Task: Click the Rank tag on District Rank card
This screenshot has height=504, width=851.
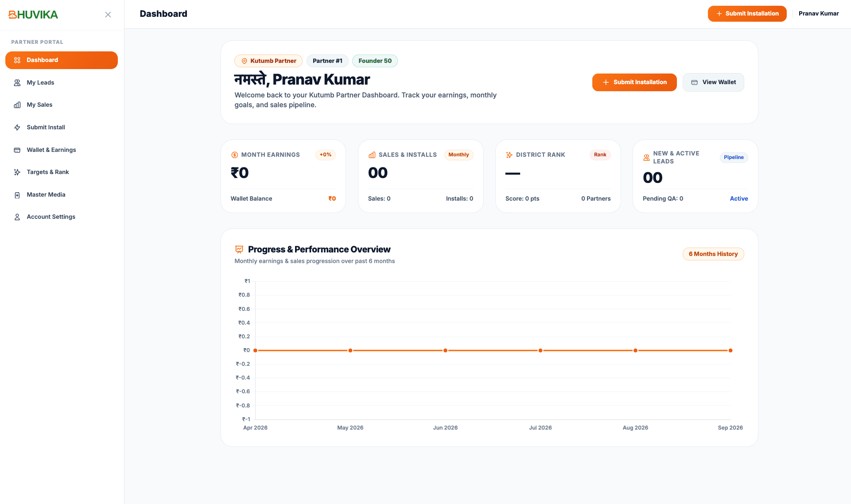Action: 600,155
